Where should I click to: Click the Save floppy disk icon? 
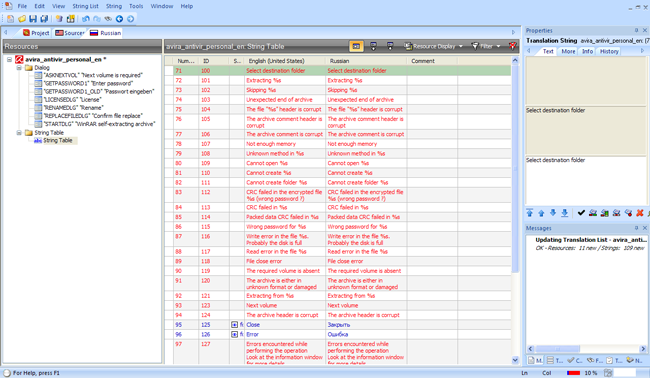click(33, 19)
